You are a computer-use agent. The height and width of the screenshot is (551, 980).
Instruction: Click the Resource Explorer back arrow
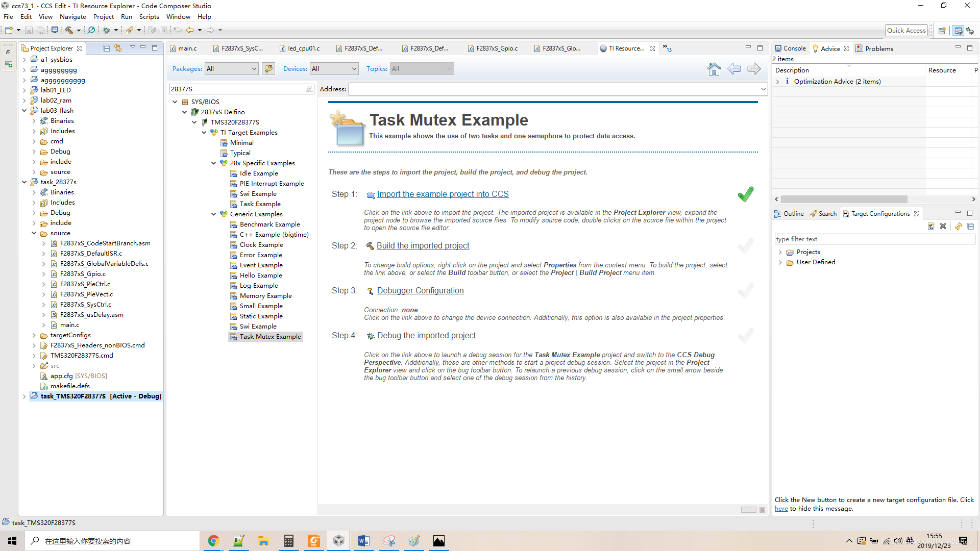pos(734,69)
